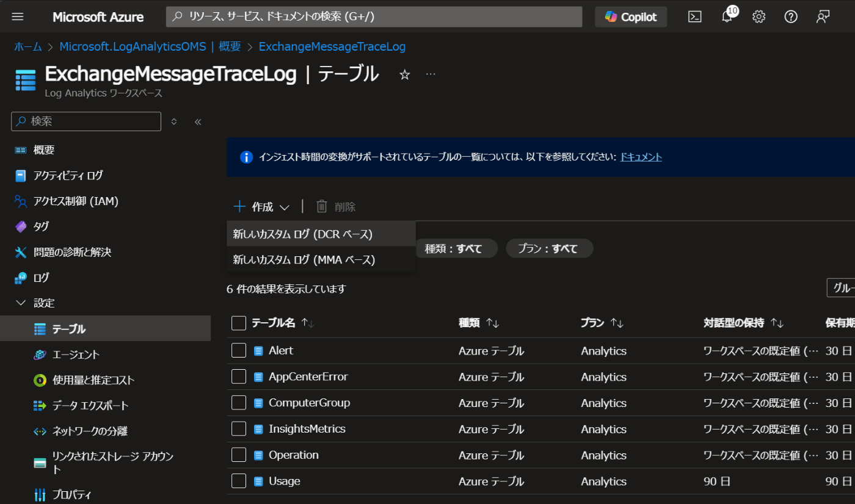Sort by テーブル名 column arrows
This screenshot has width=855, height=504.
coord(308,323)
